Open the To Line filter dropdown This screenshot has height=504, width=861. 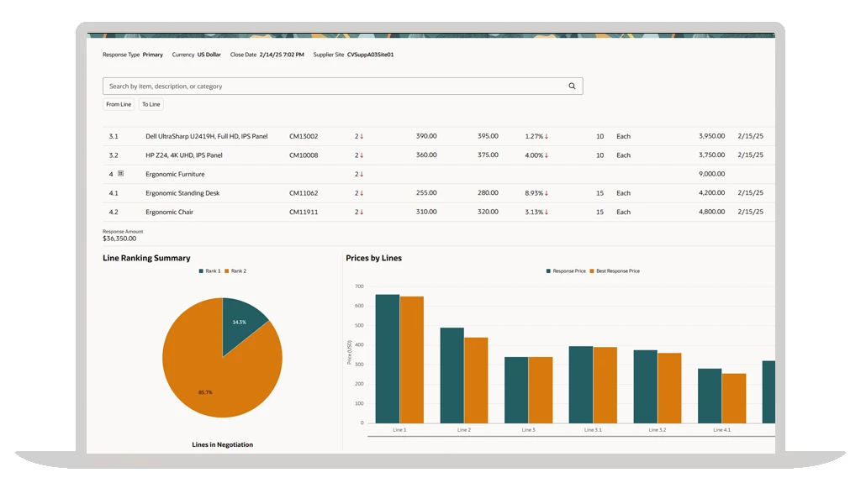click(151, 104)
